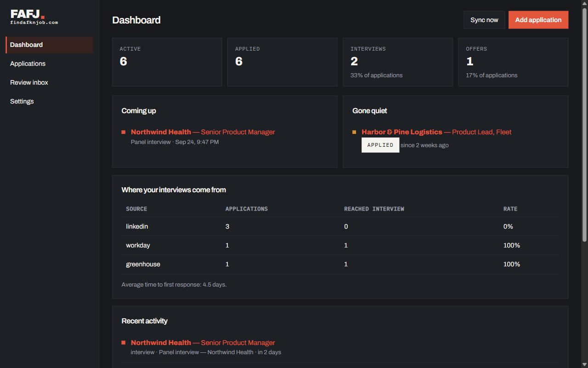Open the Review inbox page
This screenshot has height=368, width=588.
pos(50,82)
